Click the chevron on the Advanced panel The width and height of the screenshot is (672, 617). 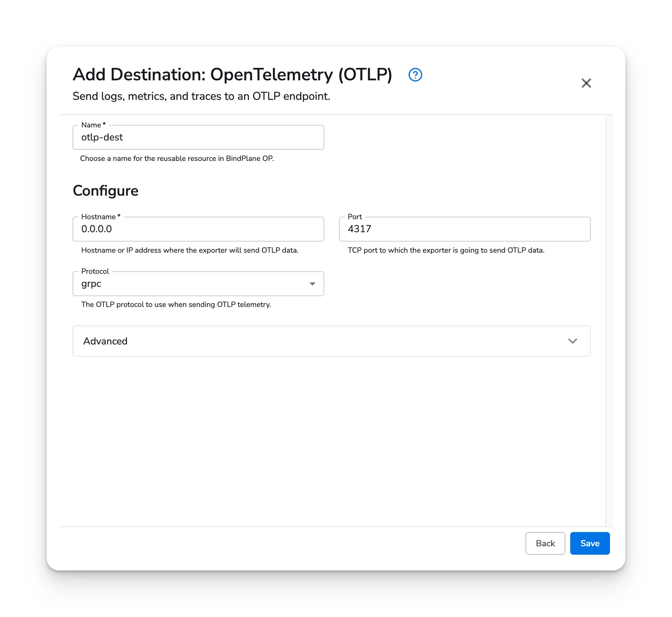pos(573,341)
